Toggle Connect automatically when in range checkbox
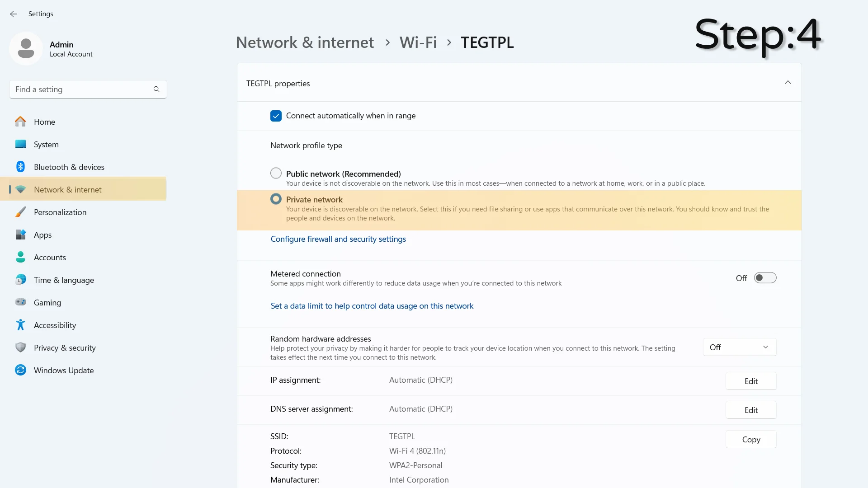Image resolution: width=868 pixels, height=488 pixels. pyautogui.click(x=275, y=116)
